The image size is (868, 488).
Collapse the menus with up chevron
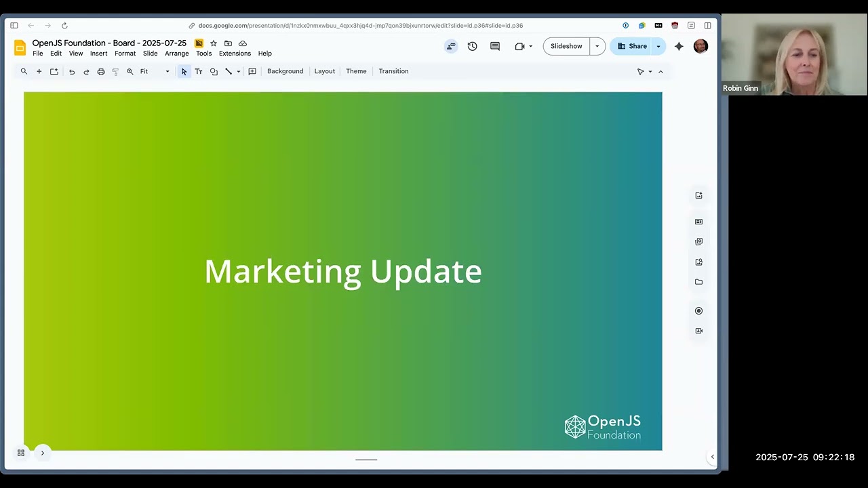(660, 71)
